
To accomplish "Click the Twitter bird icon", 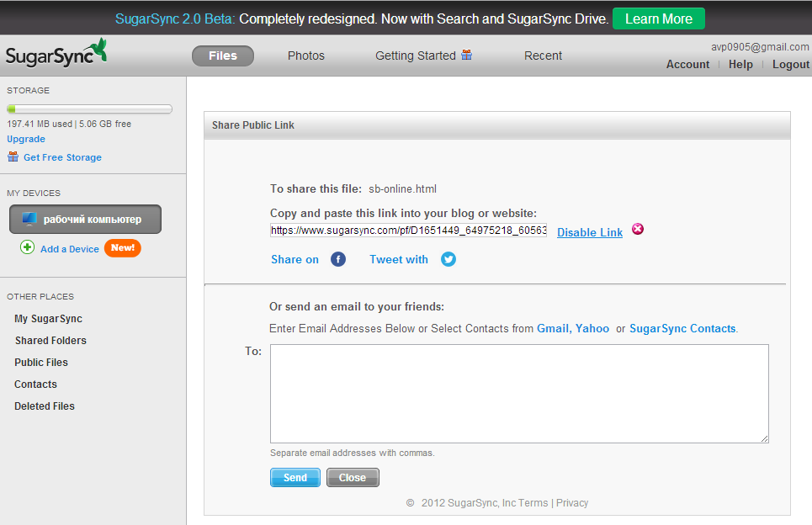I will click(x=448, y=259).
